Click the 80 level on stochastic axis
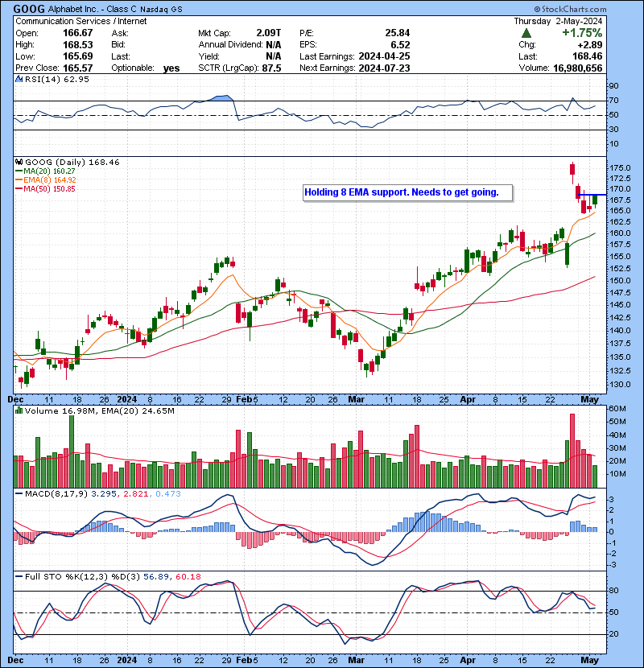 613,591
